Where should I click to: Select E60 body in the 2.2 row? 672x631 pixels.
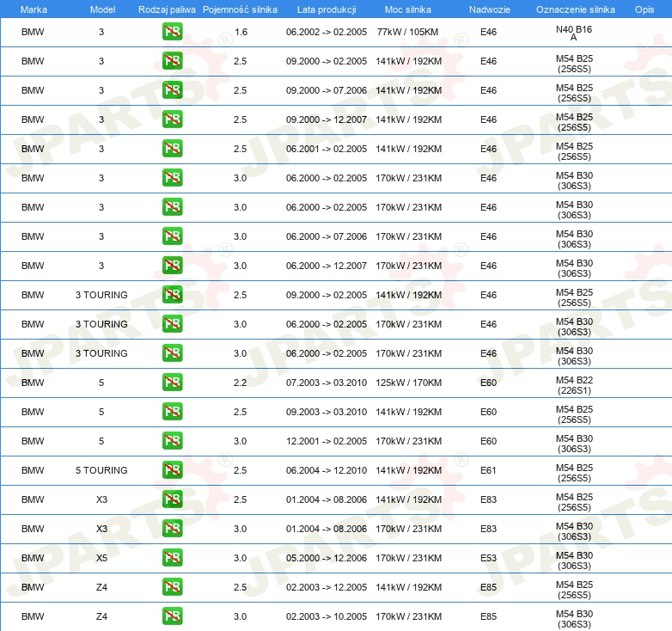[488, 383]
